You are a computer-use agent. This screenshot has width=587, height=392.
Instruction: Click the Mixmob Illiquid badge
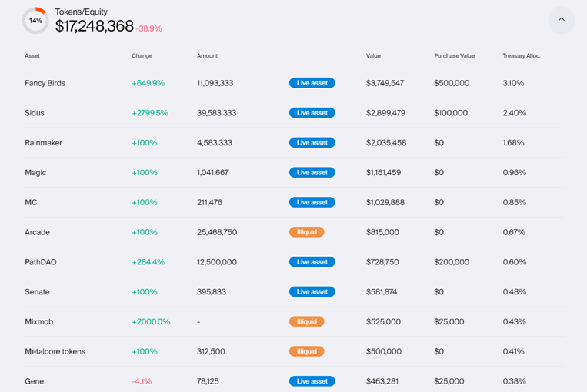click(306, 321)
